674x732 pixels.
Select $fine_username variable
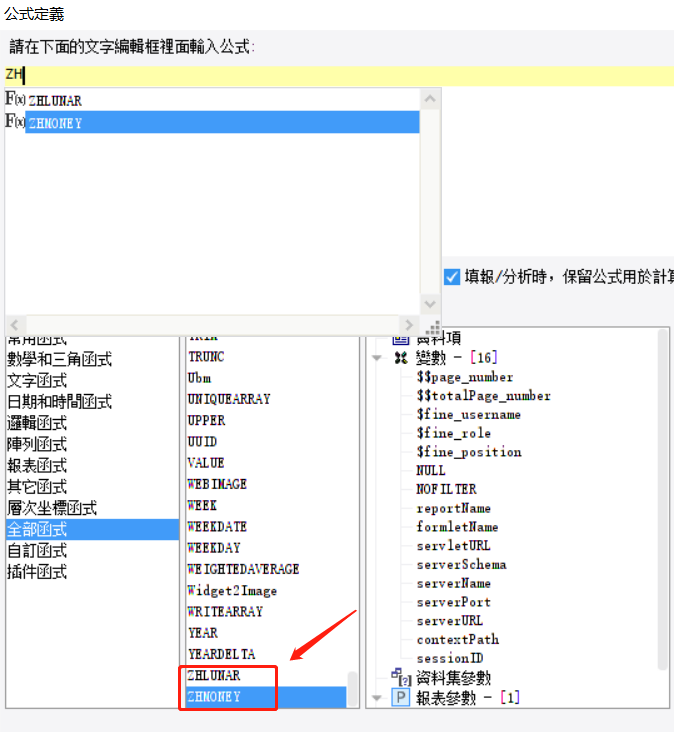(x=469, y=415)
